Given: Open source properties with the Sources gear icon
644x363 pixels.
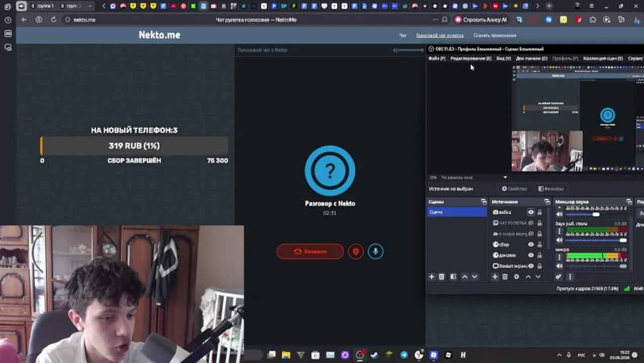Looking at the screenshot, I should [x=517, y=277].
